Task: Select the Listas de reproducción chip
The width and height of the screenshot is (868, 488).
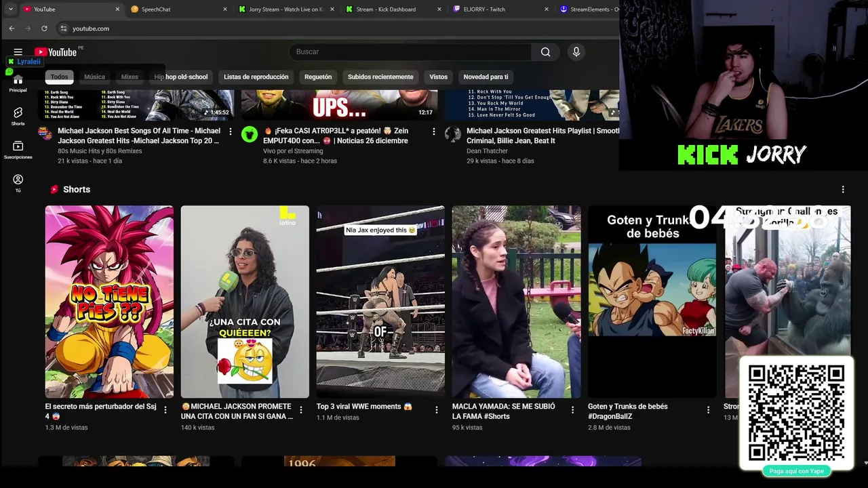Action: 256,77
